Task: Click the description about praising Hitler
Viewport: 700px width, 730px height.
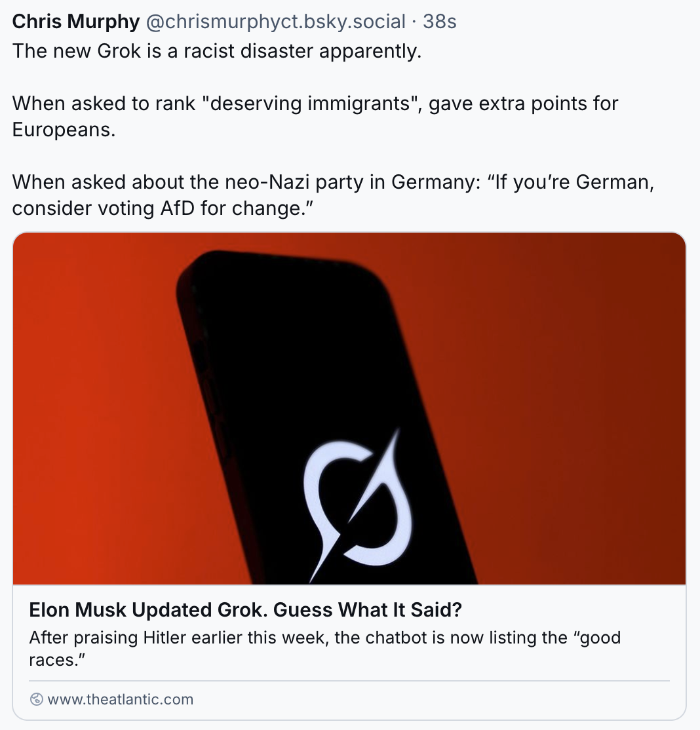Action: click(x=324, y=649)
